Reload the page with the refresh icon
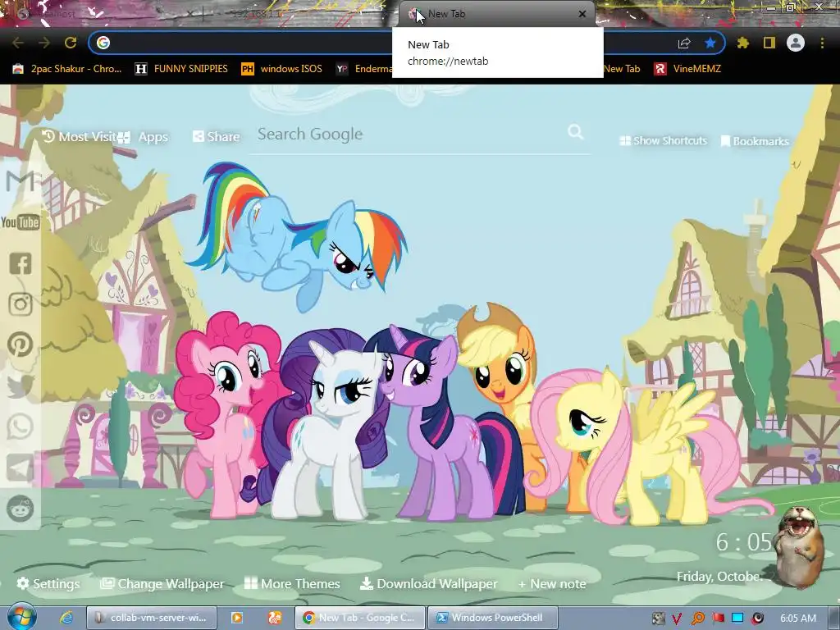The image size is (840, 630). (71, 43)
